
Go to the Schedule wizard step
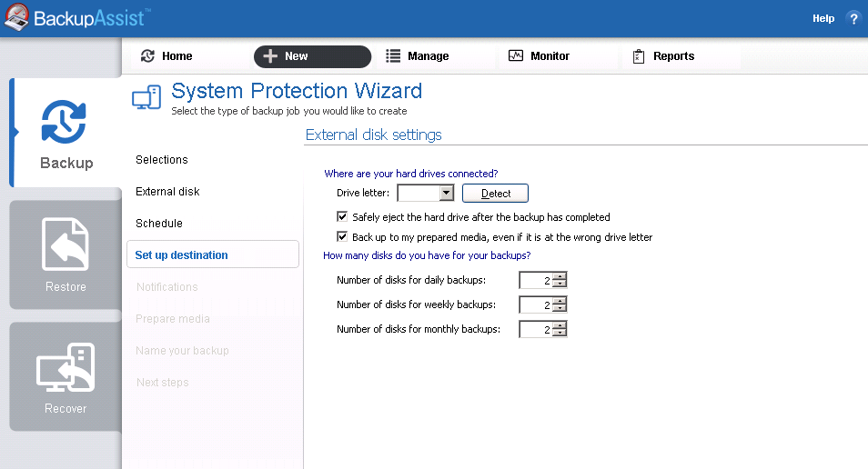[159, 224]
